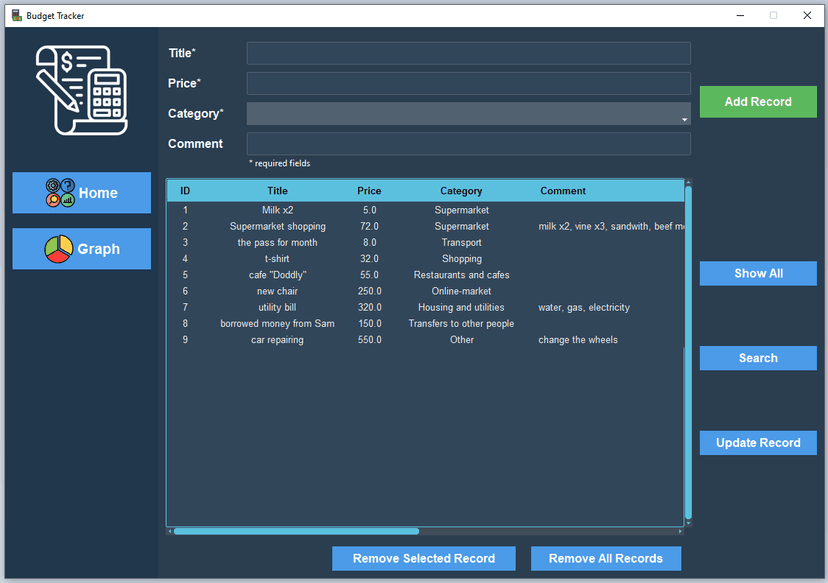Click the Home button's gear icon
Screen dimensions: 828x583
(59, 193)
